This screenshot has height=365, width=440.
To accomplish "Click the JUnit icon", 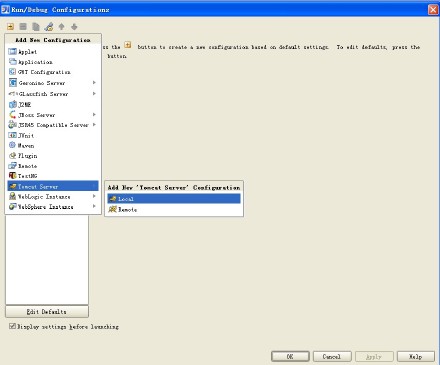I will pos(13,135).
